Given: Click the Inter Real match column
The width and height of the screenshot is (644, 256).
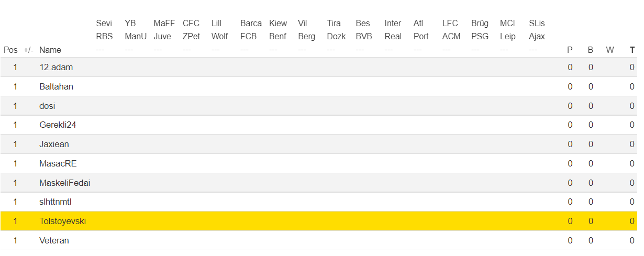Looking at the screenshot, I should coord(393,30).
